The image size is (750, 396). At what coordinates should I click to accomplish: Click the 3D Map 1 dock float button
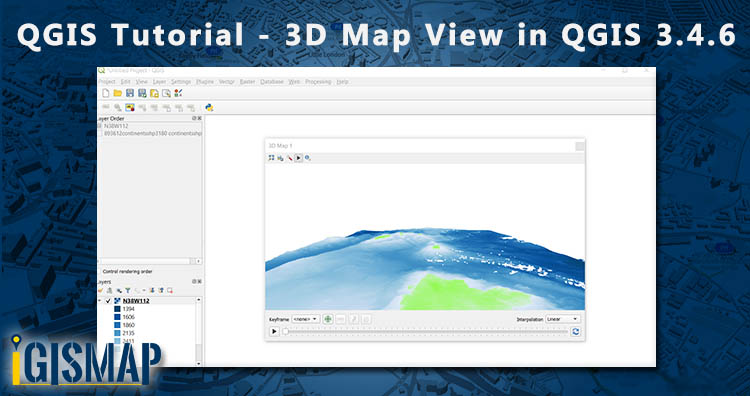coord(579,146)
